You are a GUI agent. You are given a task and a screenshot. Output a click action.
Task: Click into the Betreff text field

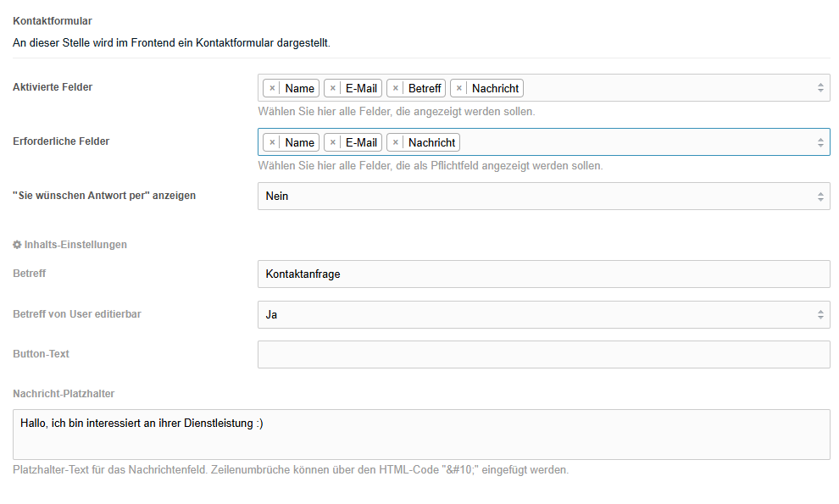click(x=543, y=274)
